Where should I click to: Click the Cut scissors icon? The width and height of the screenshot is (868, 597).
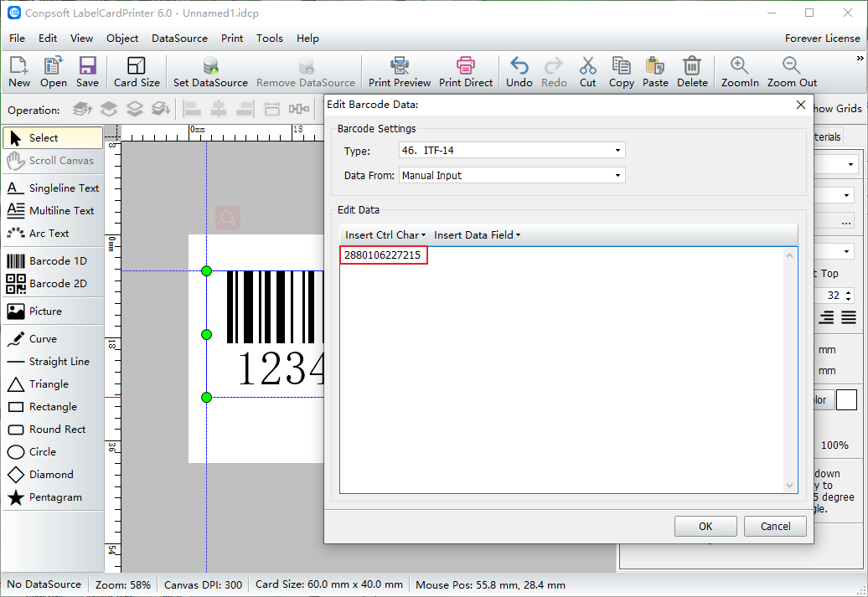[x=587, y=72]
